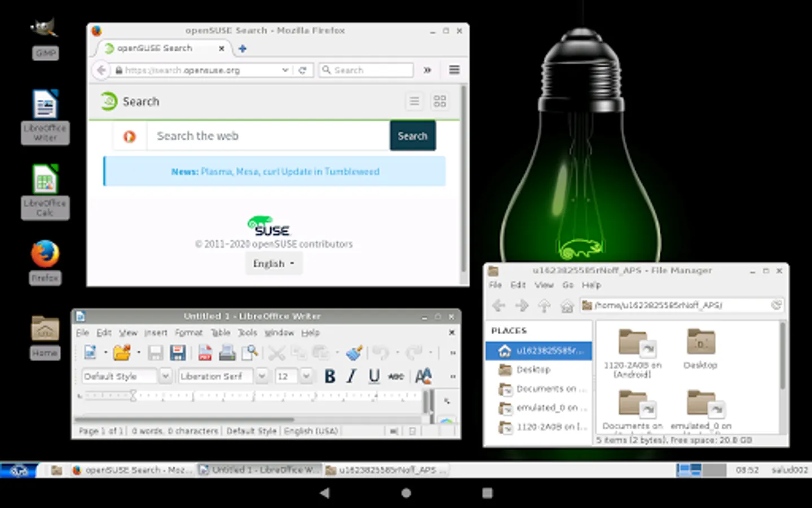Click the Print icon in Writer toolbar
Screen dimensions: 812x508
click(227, 353)
